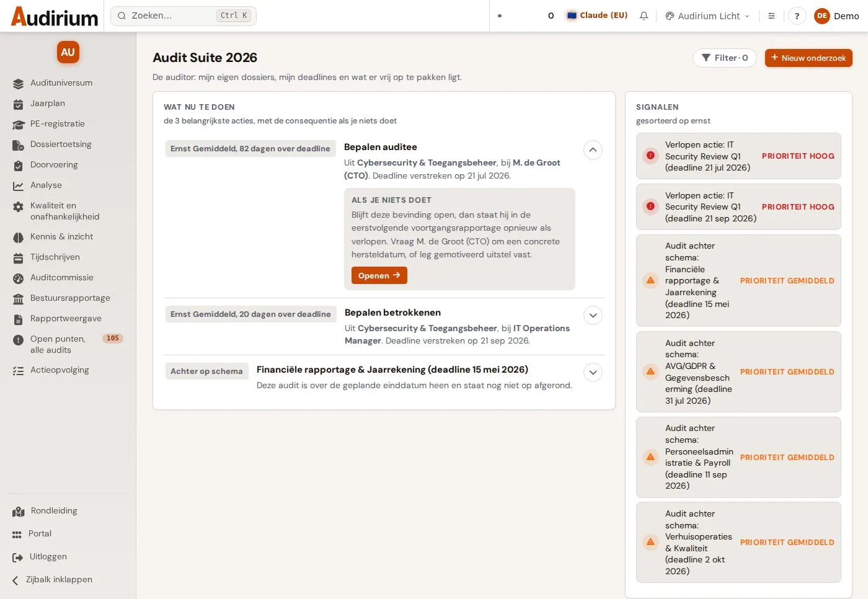
Task: Open the Audituniversum sidebar icon
Action: click(19, 83)
